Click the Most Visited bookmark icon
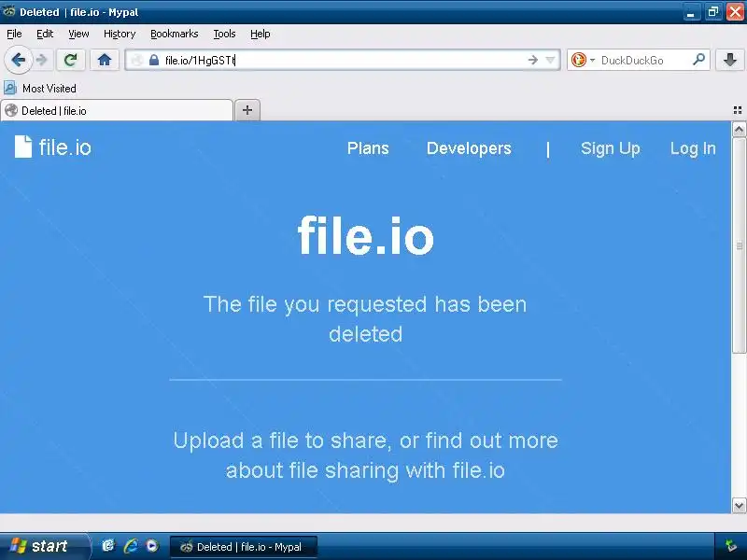The image size is (747, 560). [x=10, y=88]
